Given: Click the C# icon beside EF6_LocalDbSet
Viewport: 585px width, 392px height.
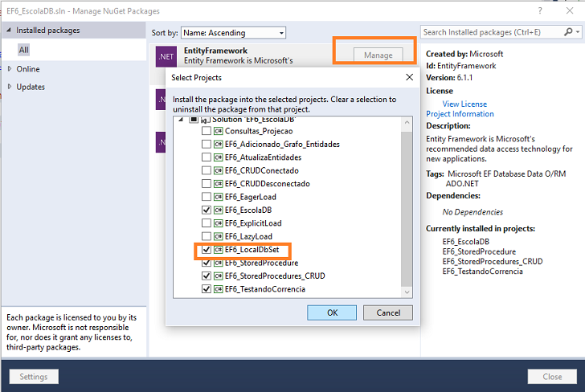Looking at the screenshot, I should 219,250.
